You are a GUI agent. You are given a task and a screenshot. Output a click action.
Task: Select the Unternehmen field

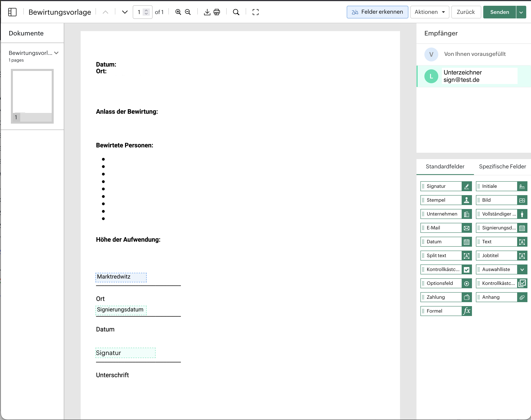[446, 214]
